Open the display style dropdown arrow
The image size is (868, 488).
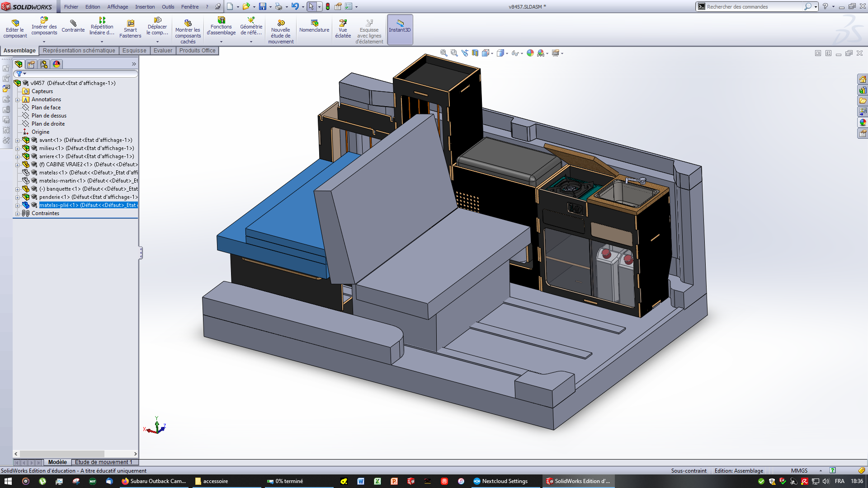(x=507, y=54)
